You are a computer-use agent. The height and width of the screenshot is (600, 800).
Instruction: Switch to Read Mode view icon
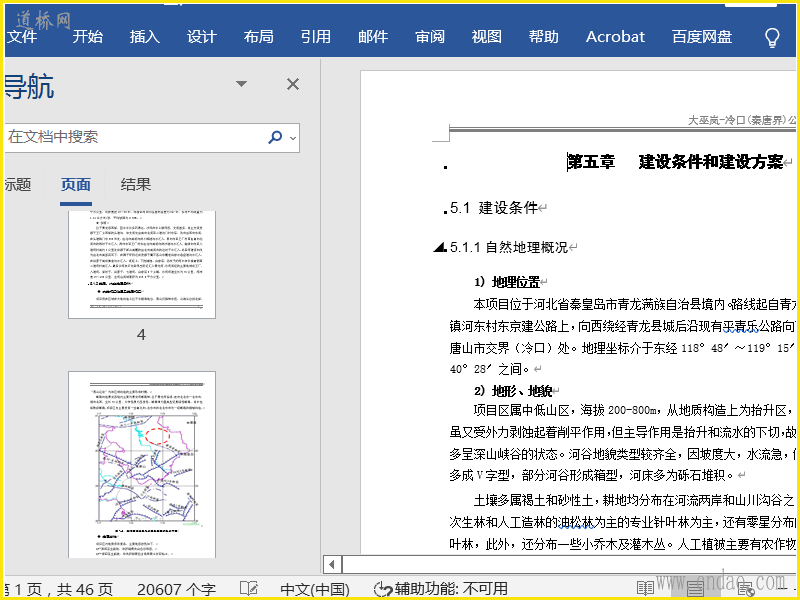pyautogui.click(x=645, y=589)
